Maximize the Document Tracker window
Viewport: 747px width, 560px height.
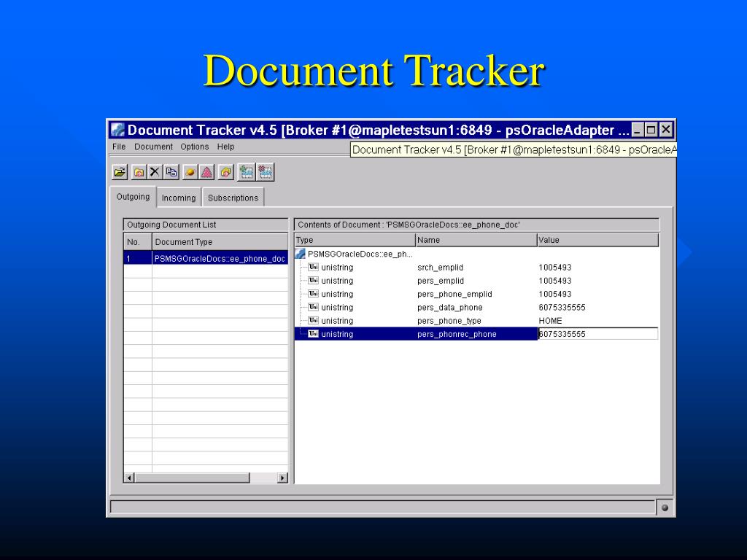[651, 130]
